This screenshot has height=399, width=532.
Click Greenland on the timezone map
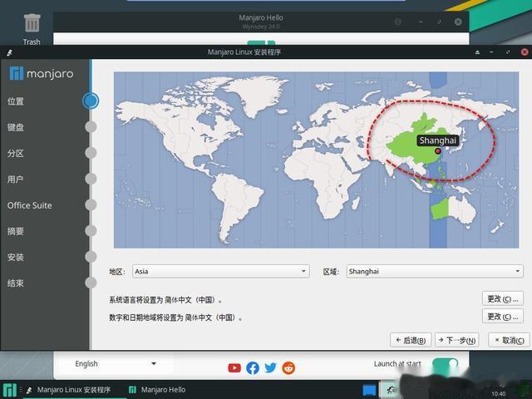pos(258,93)
